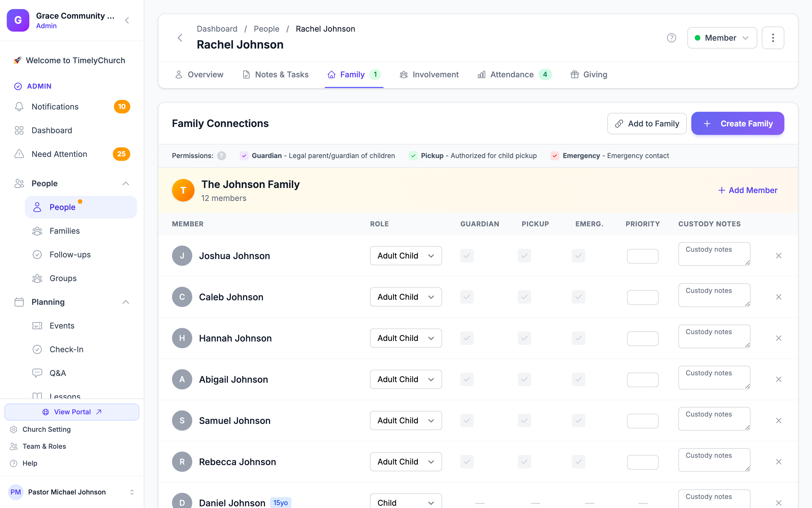Remove Caleb Johnson from the family
Image resolution: width=812 pixels, height=508 pixels.
(x=778, y=297)
